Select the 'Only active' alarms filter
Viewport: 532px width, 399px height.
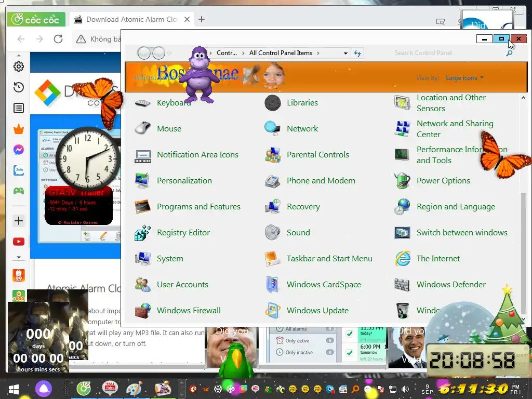point(297,341)
